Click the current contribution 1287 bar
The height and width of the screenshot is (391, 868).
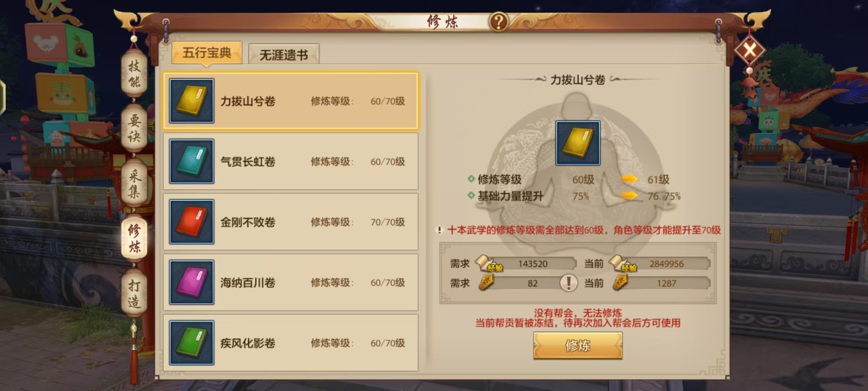point(663,283)
